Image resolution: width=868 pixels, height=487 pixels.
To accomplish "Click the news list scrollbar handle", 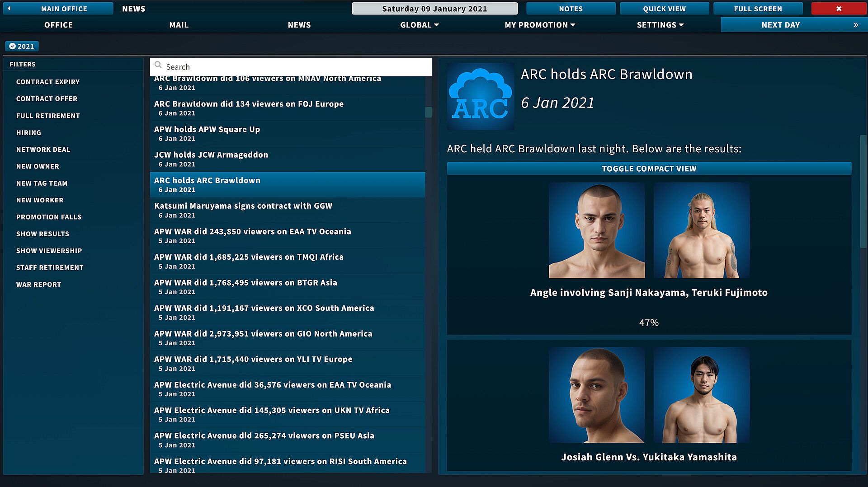I will [x=429, y=112].
